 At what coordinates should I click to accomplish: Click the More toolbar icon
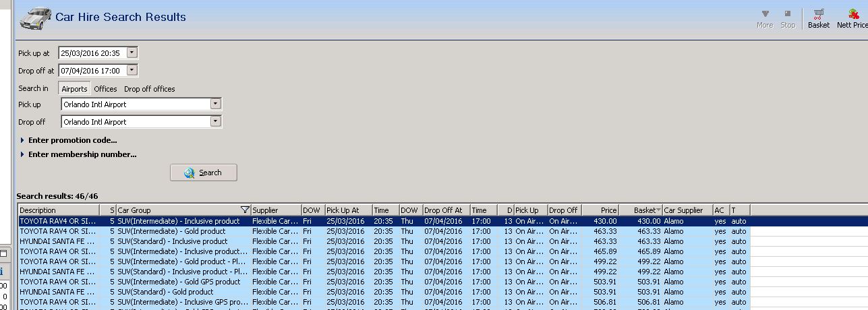click(765, 19)
